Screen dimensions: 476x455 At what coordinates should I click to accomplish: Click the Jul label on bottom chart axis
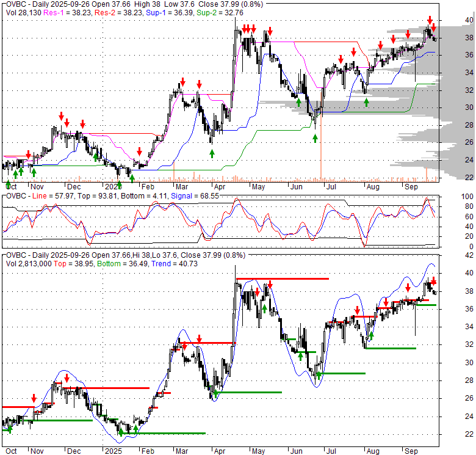[x=331, y=451]
